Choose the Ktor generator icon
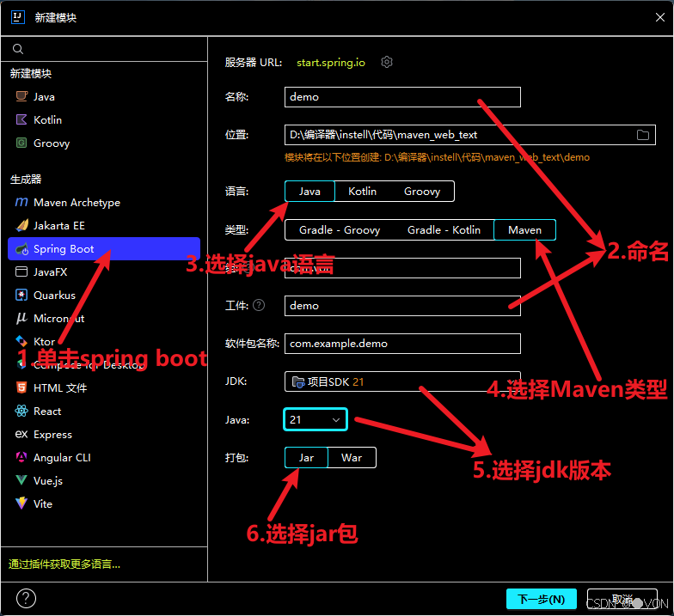Viewport: 674px width, 616px height. tap(21, 341)
